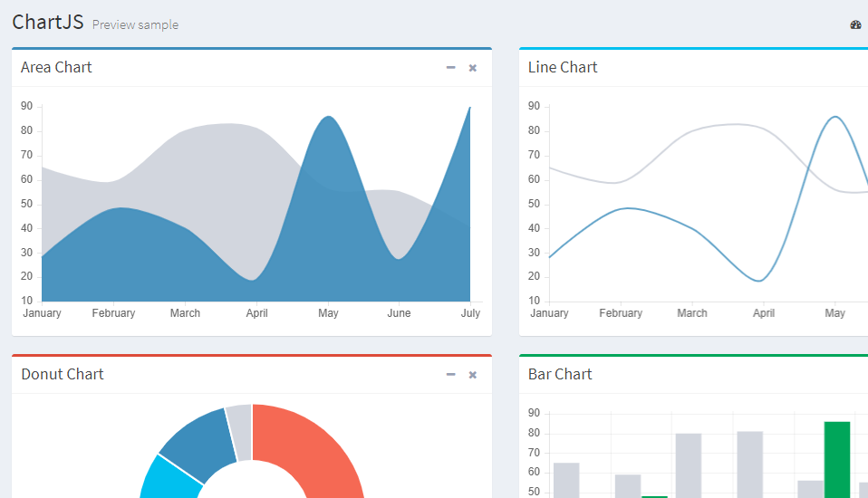Click the Preview sample subtitle
Screen dimensions: 868x498
[135, 25]
